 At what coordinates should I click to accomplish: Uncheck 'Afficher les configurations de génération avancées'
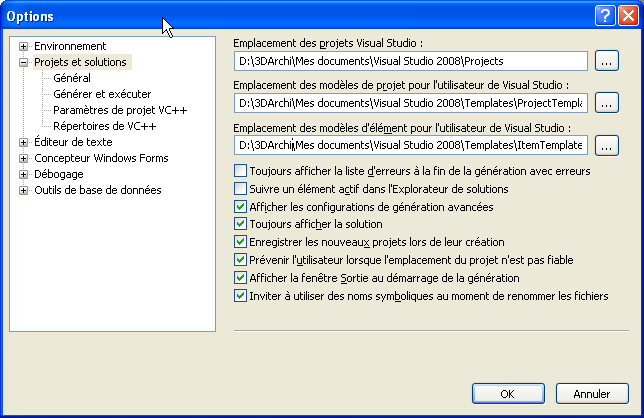pos(240,207)
